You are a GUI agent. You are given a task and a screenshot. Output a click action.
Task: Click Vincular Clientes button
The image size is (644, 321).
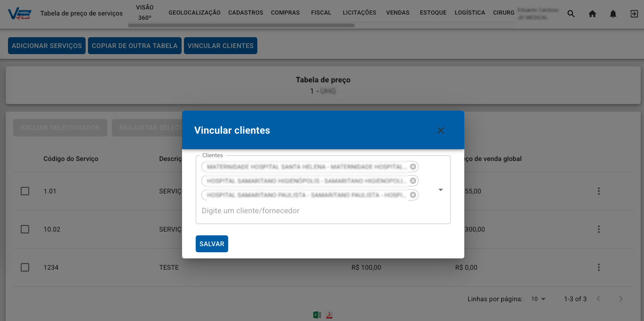click(221, 46)
